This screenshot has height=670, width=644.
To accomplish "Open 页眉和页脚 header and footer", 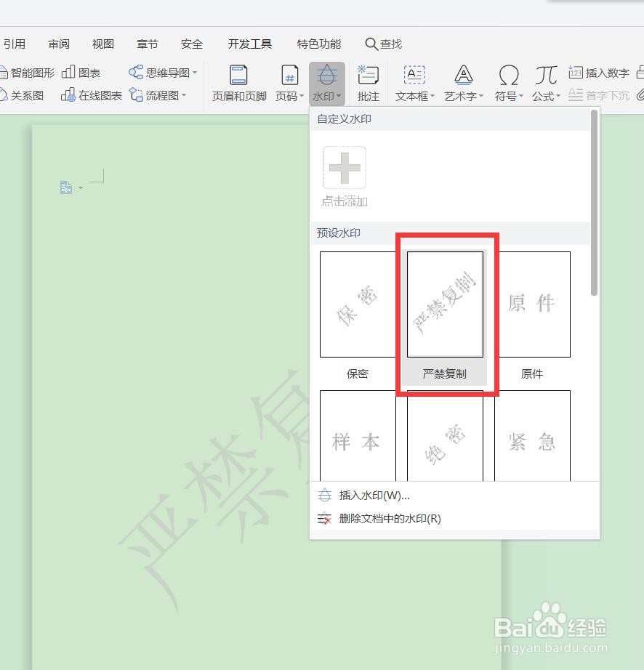I will [239, 84].
